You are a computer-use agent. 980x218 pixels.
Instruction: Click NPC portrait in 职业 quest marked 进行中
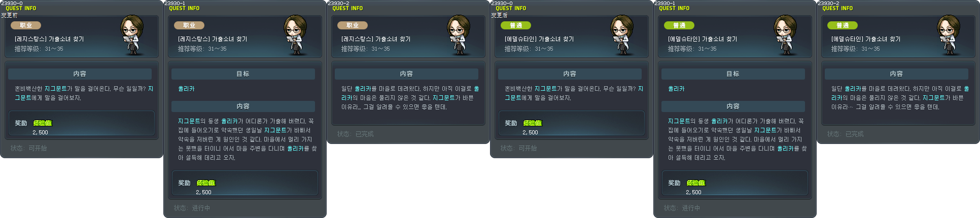(296, 35)
